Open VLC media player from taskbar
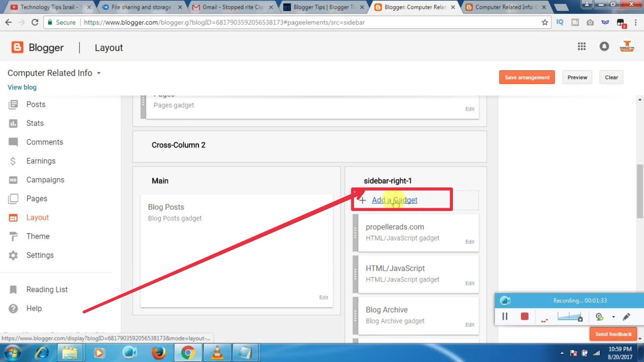Viewport: 644px width, 362px height. [217, 353]
